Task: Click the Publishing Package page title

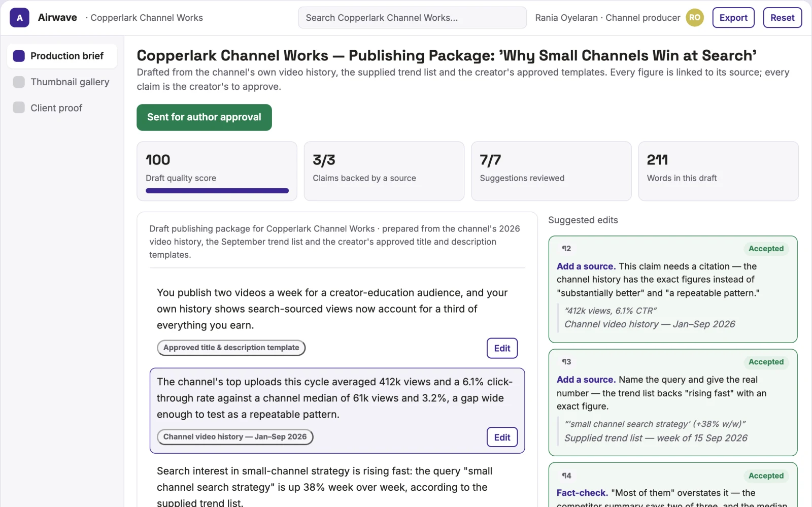Action: coord(447,55)
